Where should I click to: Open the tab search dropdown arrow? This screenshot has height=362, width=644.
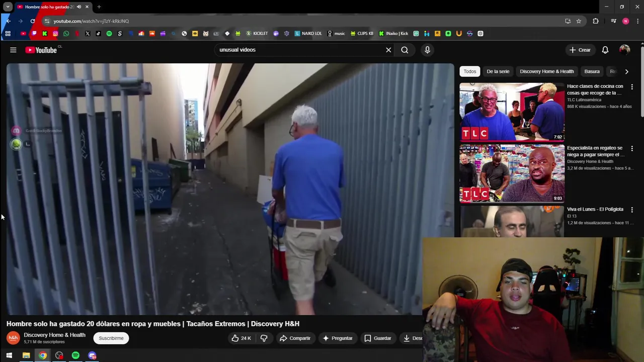click(8, 7)
